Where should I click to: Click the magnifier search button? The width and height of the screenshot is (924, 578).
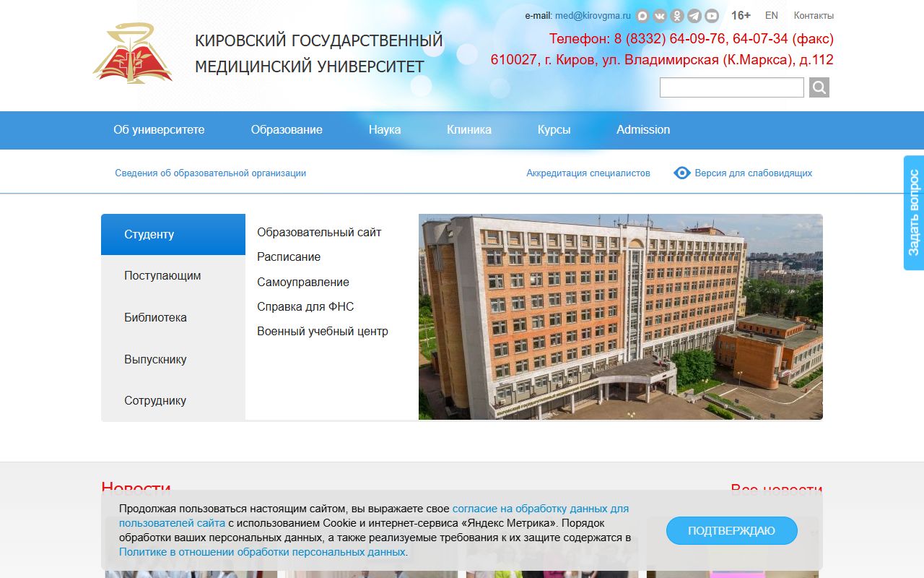tap(819, 87)
